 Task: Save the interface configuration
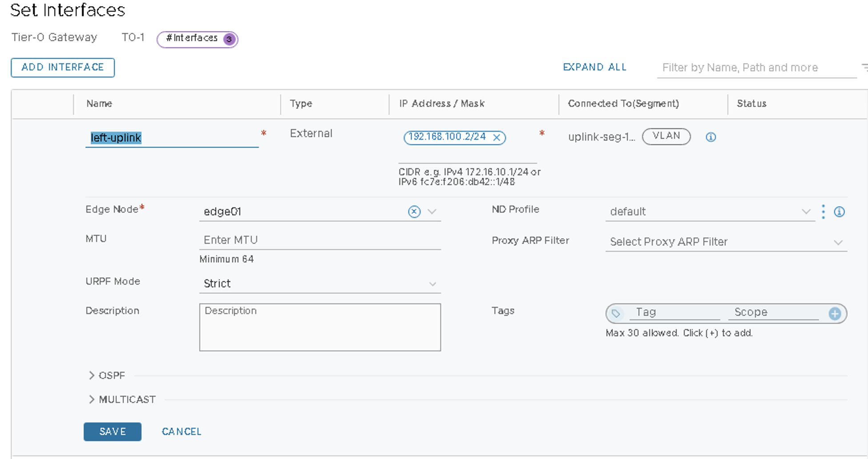(x=113, y=431)
